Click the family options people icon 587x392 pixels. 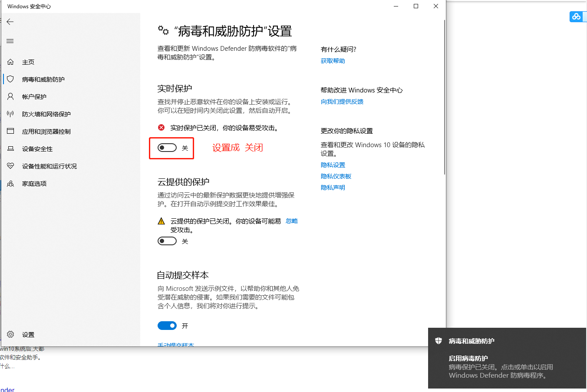click(x=10, y=184)
